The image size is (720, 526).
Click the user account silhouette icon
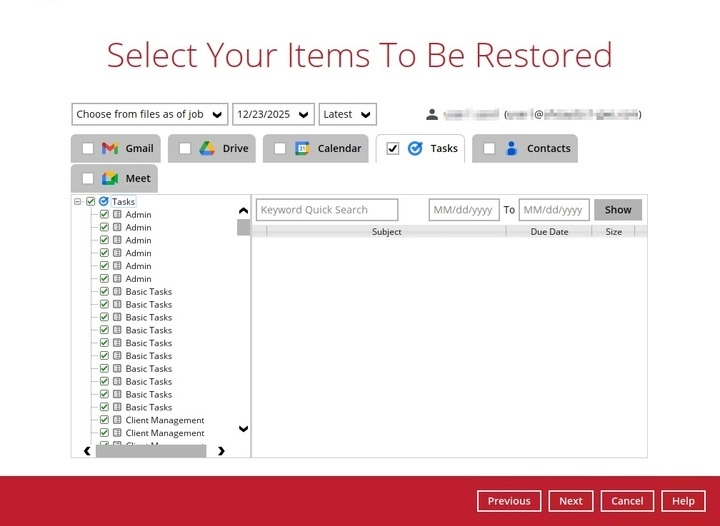pos(432,115)
